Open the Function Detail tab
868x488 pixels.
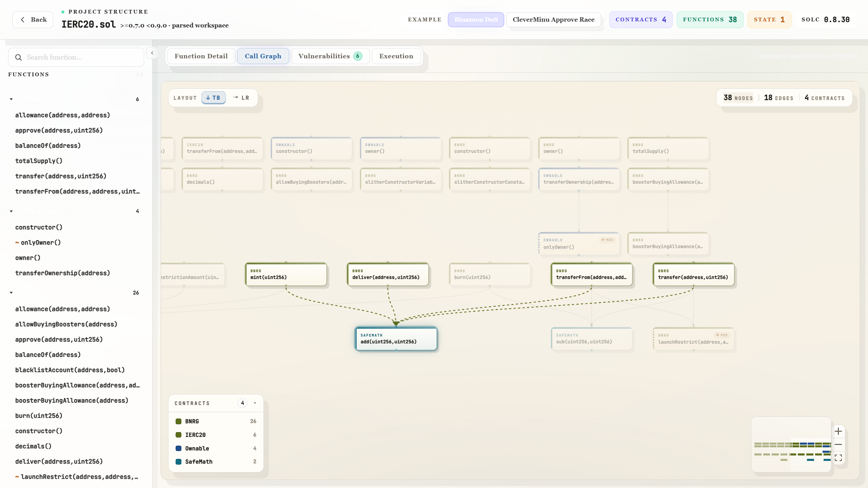coord(201,56)
